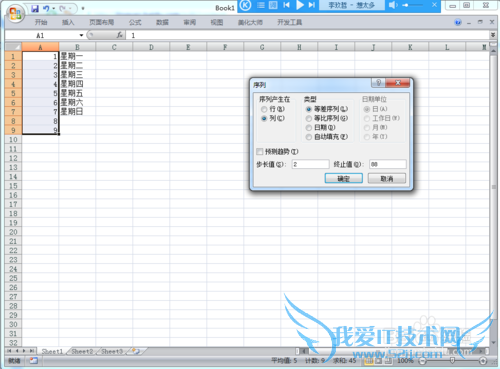This screenshot has height=369, width=500.
Task: Skip to next track in player
Action: pos(312,5)
